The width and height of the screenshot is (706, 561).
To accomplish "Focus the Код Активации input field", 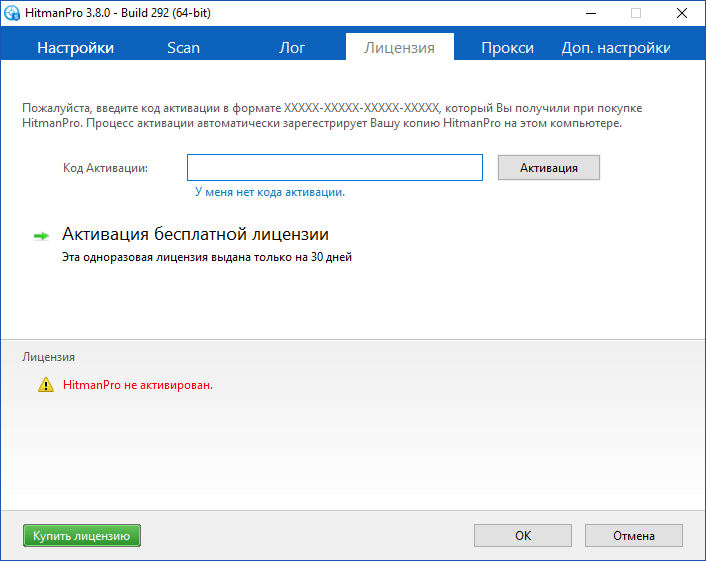I will point(335,167).
